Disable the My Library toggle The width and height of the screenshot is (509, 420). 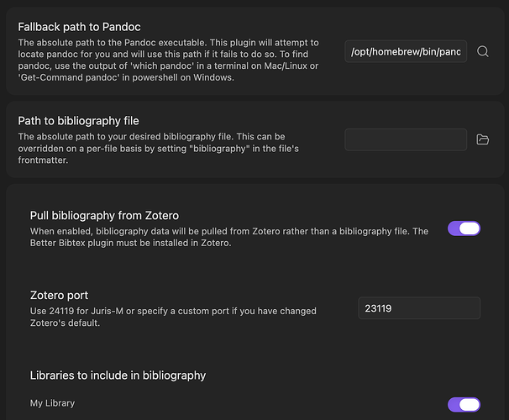tap(464, 405)
